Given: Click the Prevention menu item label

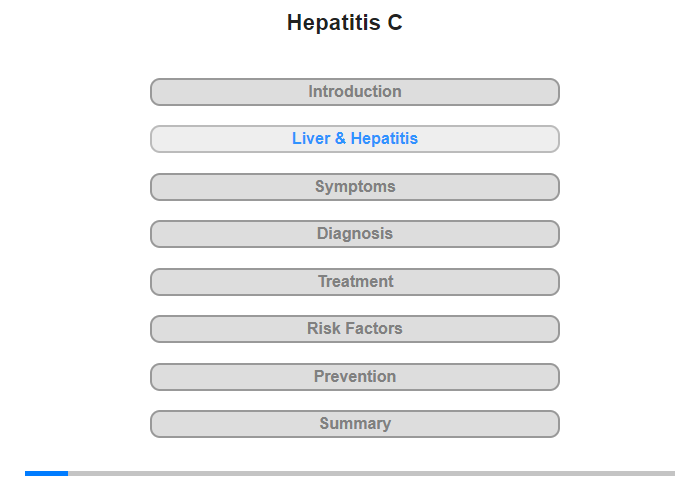Looking at the screenshot, I should (x=355, y=376).
